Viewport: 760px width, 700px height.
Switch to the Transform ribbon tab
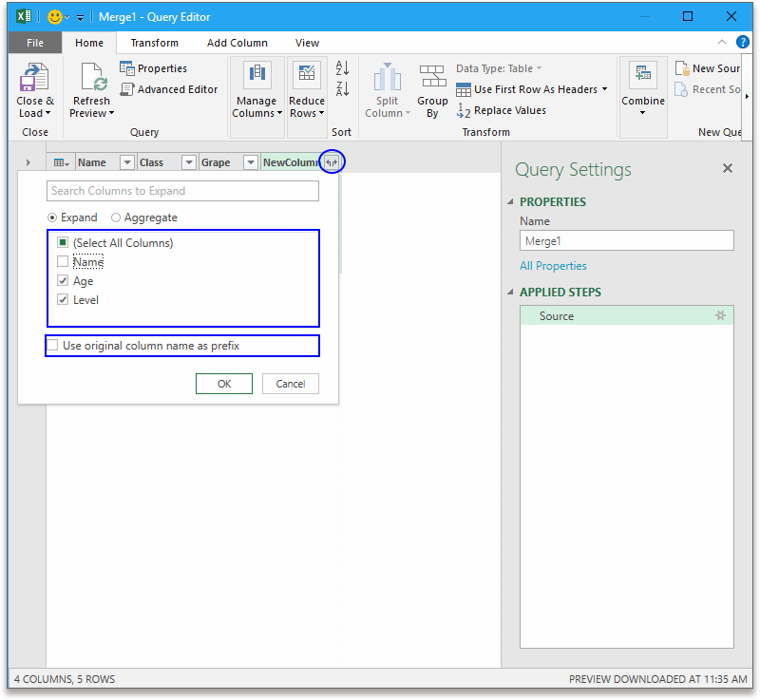(155, 43)
